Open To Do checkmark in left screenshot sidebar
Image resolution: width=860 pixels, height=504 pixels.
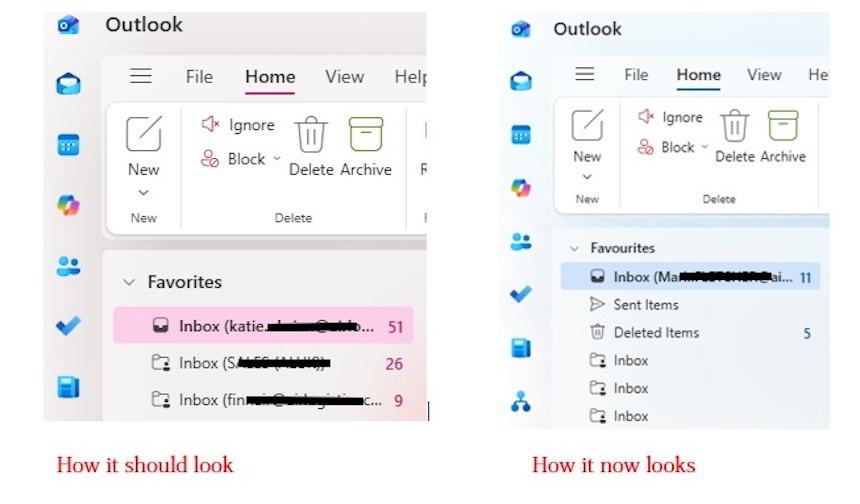[68, 326]
